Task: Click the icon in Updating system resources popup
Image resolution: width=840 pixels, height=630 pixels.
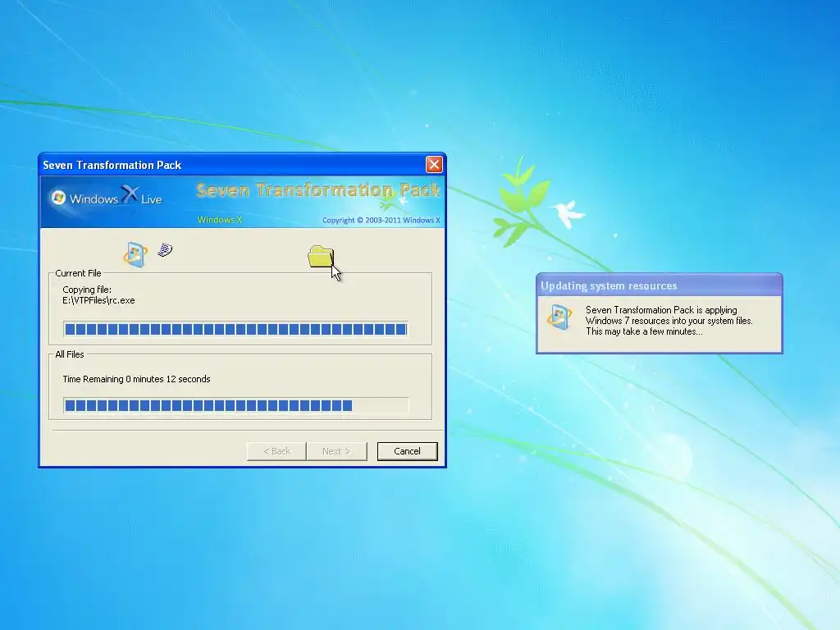Action: pyautogui.click(x=559, y=316)
